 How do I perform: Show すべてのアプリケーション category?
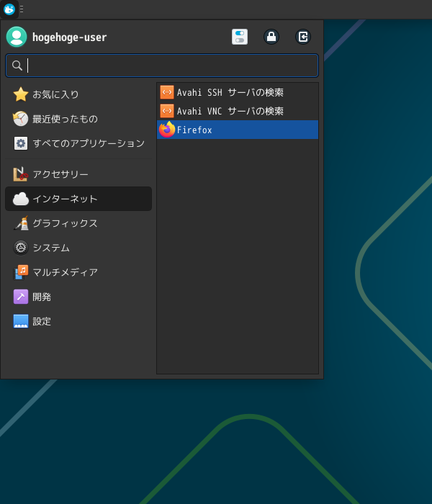tap(88, 143)
